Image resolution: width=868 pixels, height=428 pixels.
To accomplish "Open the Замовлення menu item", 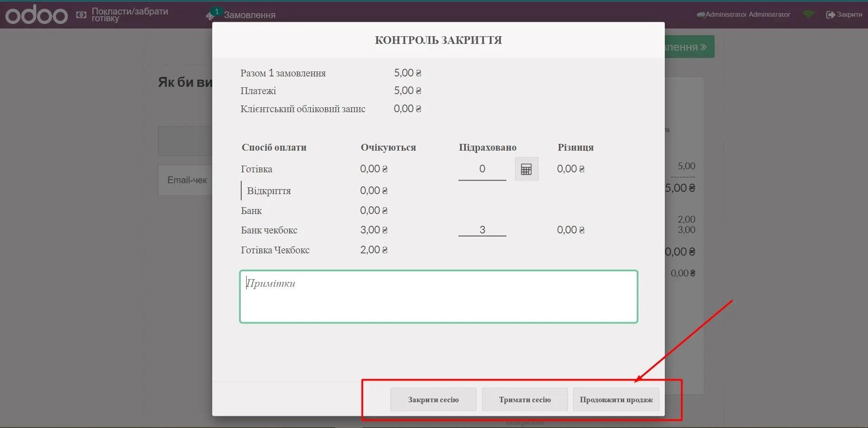I will tap(249, 15).
